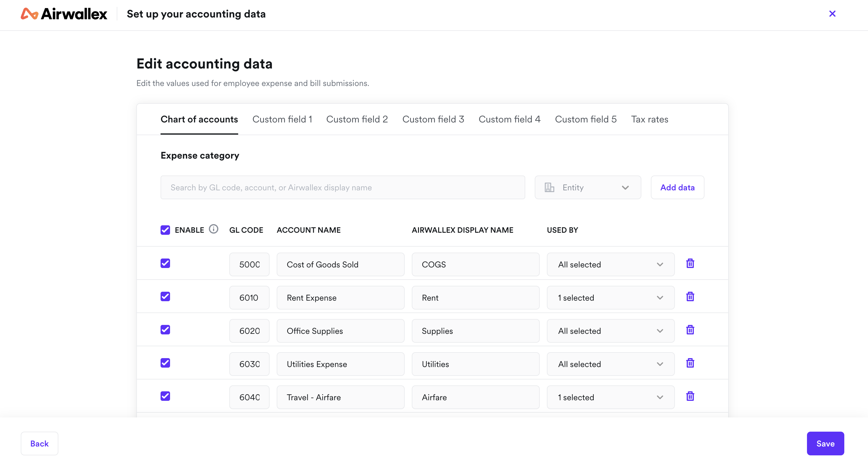Delete the Utilities Expense row

click(x=690, y=363)
